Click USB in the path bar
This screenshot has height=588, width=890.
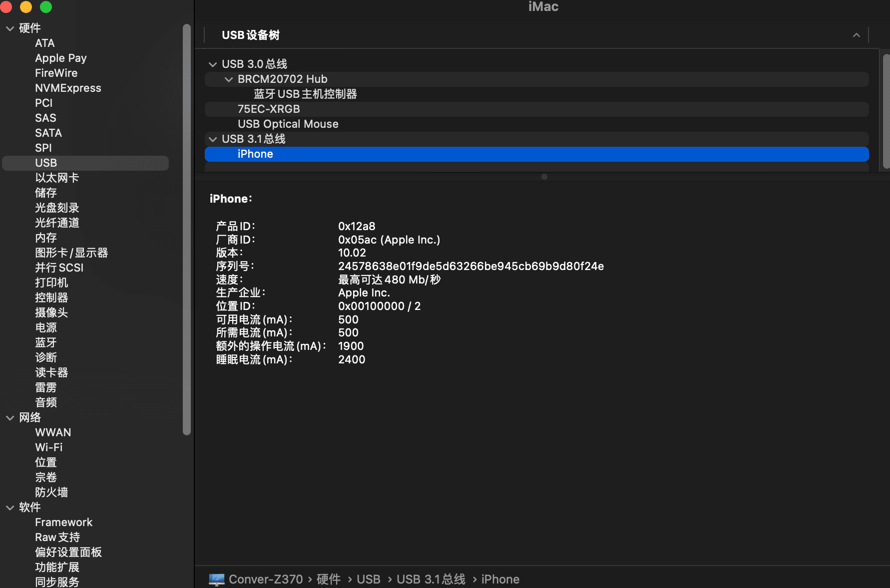pyautogui.click(x=369, y=580)
